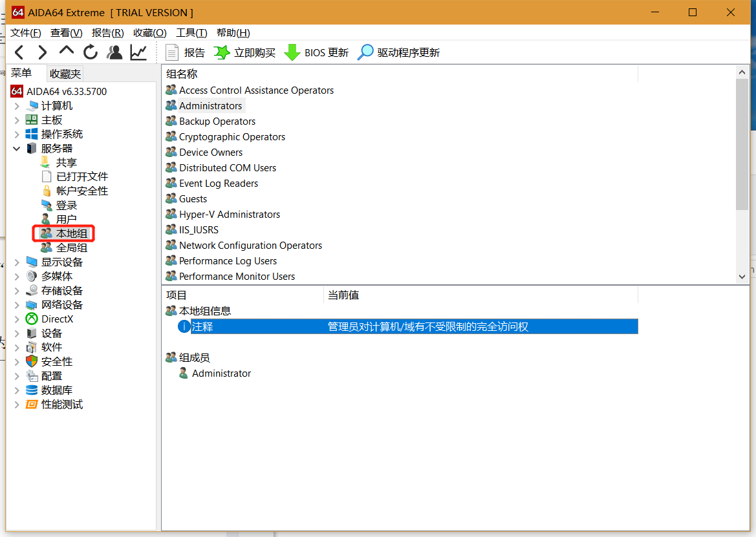Open the user management toolbar icon
The image size is (756, 537).
pos(115,52)
